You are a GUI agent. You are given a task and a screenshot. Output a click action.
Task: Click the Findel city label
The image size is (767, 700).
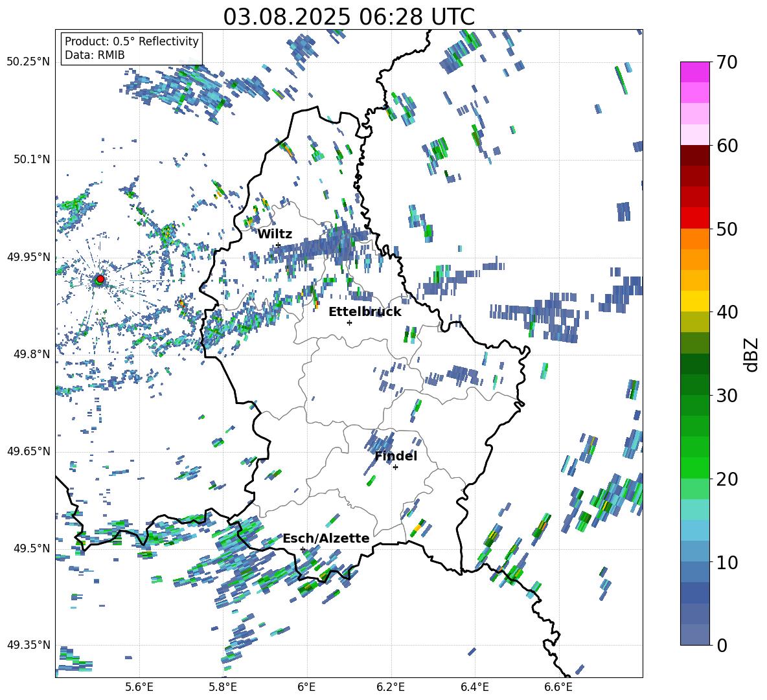point(396,456)
